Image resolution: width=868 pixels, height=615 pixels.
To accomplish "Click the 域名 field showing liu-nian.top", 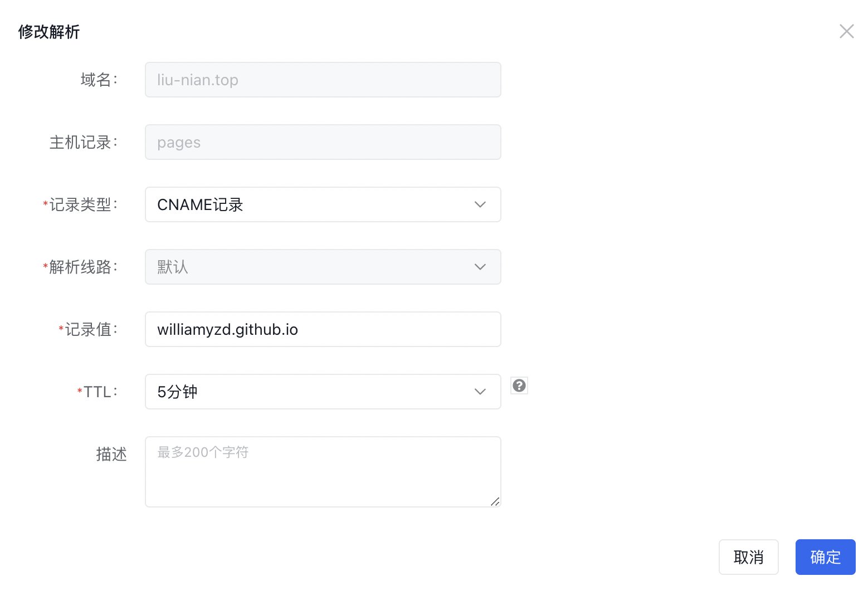I will click(323, 80).
